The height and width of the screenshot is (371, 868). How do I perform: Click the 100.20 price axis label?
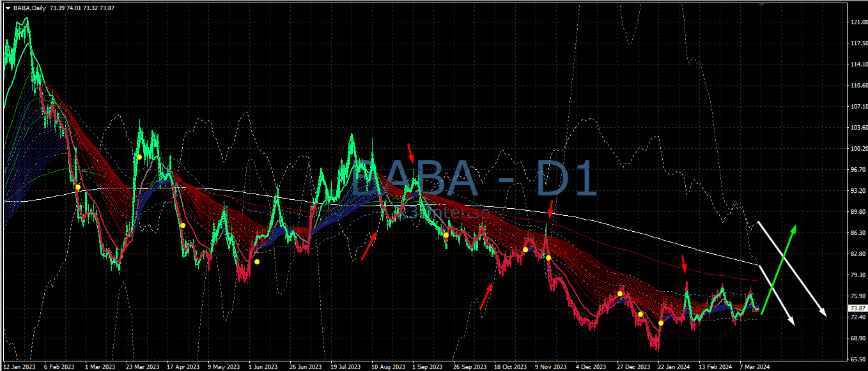858,149
